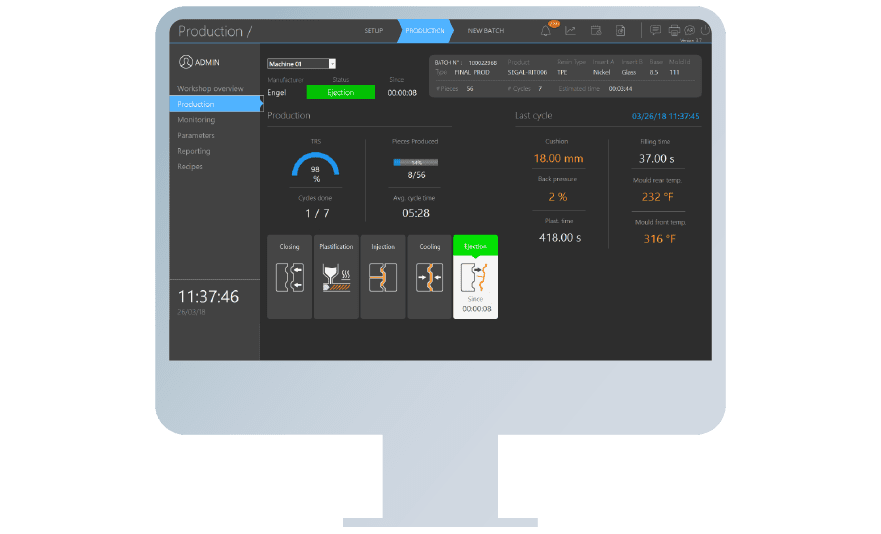Click the calendar schedule icon
881x534 pixels.
595,31
